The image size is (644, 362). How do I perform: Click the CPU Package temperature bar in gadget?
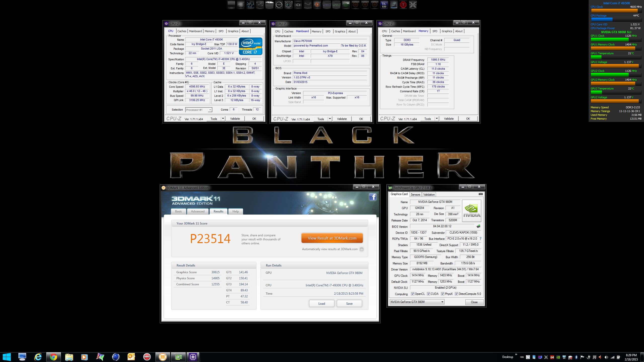pos(616,19)
